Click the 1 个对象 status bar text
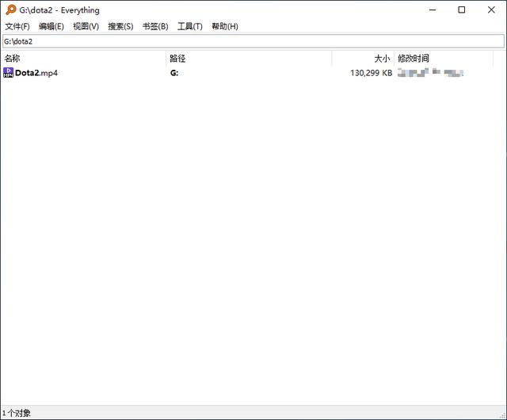The height and width of the screenshot is (420, 507). click(16, 413)
